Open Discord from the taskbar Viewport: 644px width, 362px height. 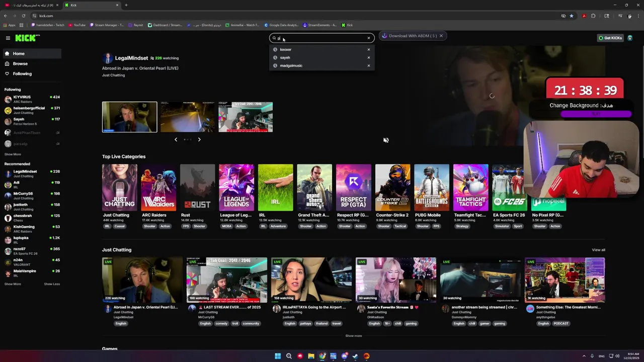[x=344, y=356]
